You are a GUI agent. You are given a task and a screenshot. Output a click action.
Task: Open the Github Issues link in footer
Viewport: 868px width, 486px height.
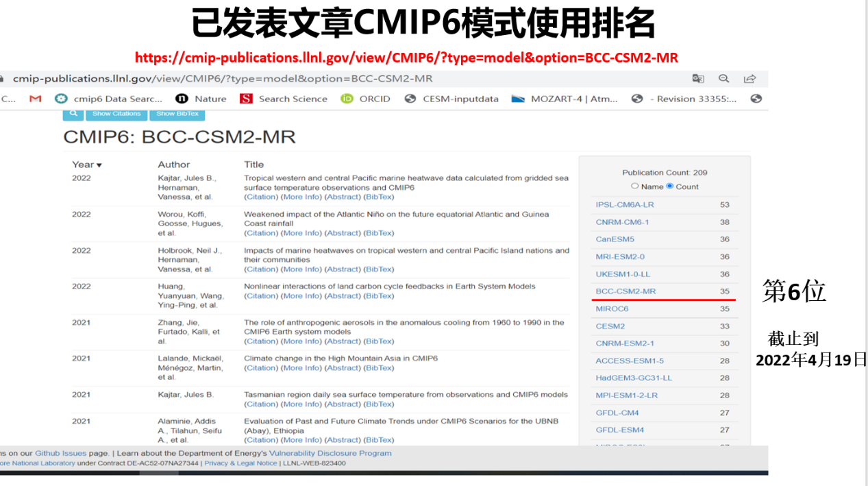(x=61, y=453)
